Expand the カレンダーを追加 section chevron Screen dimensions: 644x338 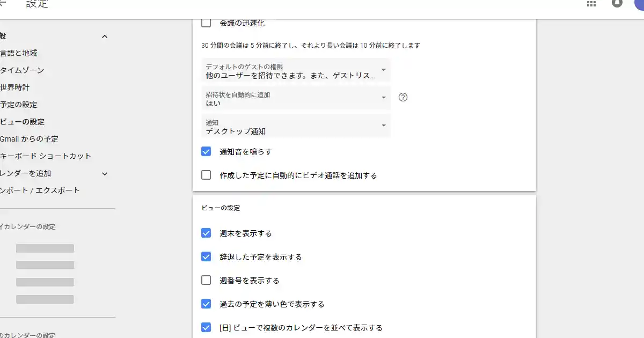click(x=105, y=174)
